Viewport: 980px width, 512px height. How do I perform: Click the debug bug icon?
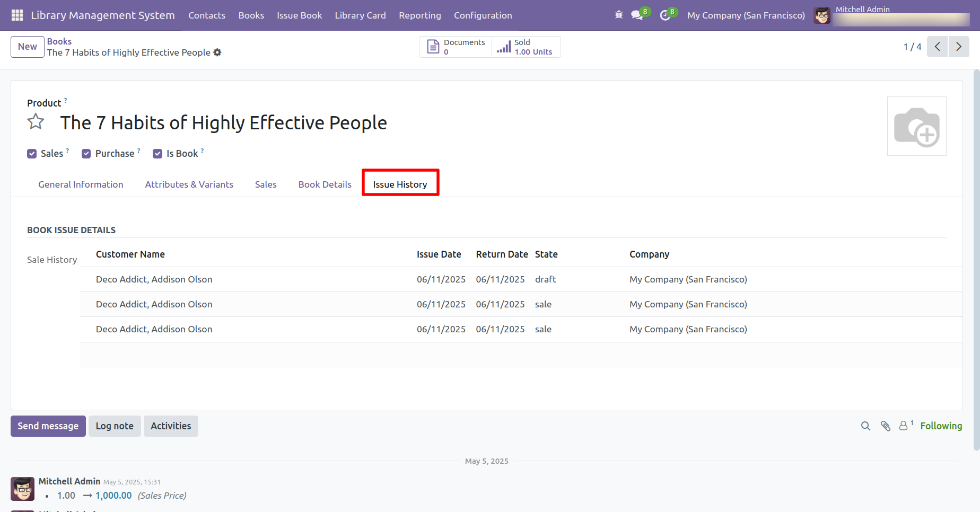pyautogui.click(x=618, y=15)
